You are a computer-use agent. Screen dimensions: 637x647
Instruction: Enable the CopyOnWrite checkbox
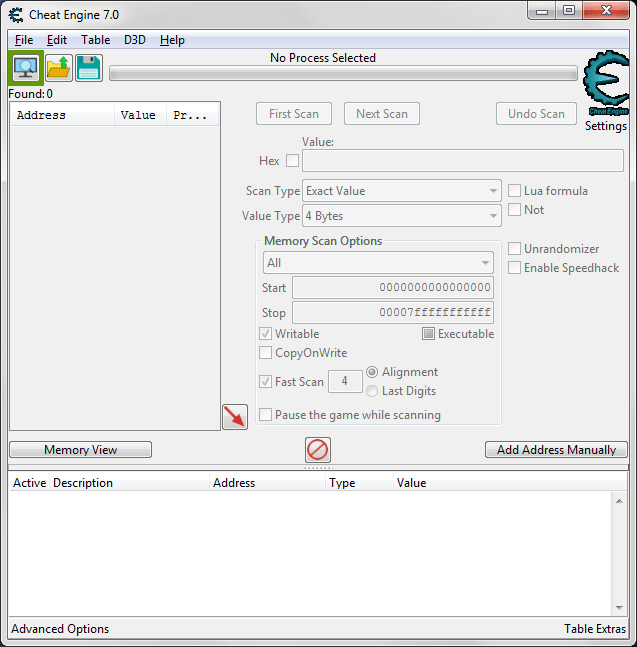pos(265,353)
